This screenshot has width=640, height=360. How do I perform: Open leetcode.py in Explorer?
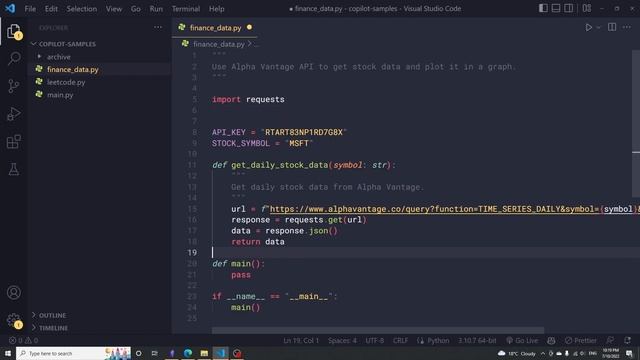66,82
